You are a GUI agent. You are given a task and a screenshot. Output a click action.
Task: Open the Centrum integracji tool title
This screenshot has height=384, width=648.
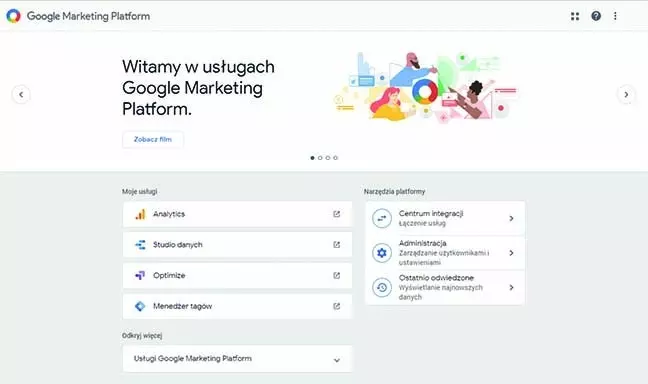click(431, 213)
